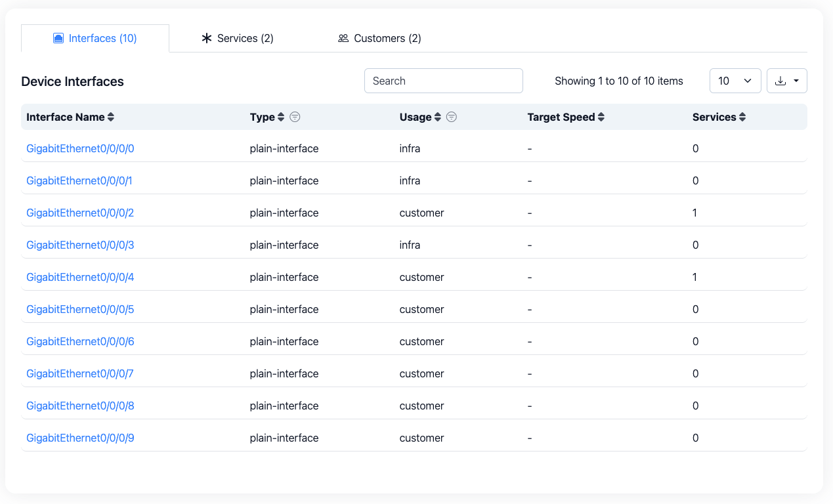Open GigabitEthernet0/0/0/0 interface link

click(80, 148)
